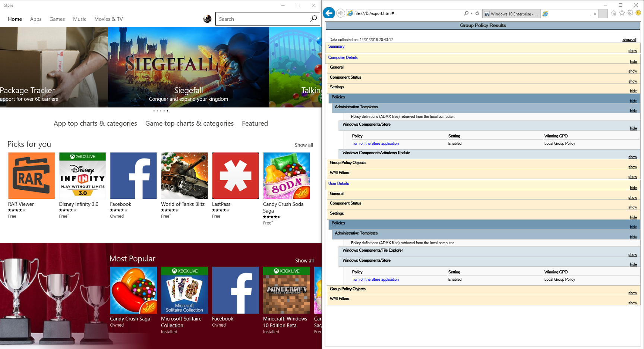Show all Picks for you
This screenshot has width=644, height=349.
coord(304,145)
